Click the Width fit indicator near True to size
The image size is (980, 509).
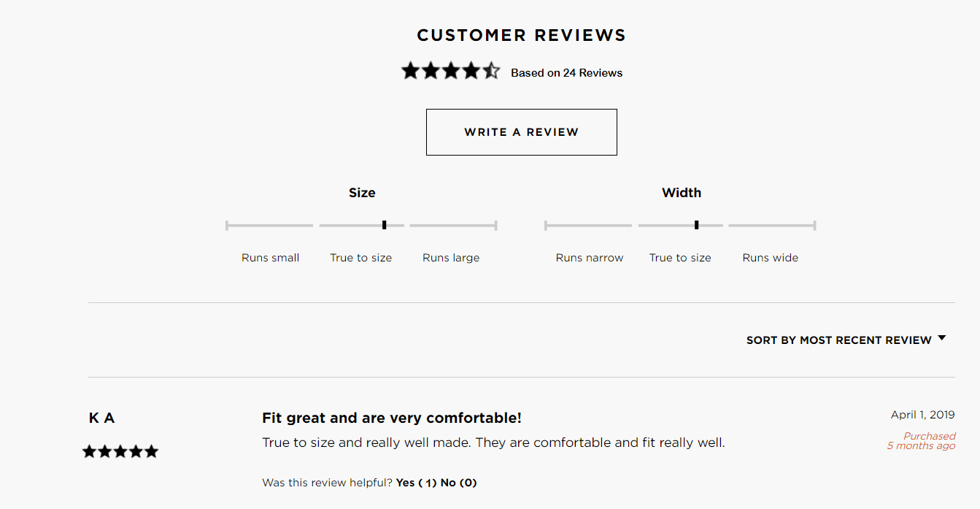coord(695,224)
